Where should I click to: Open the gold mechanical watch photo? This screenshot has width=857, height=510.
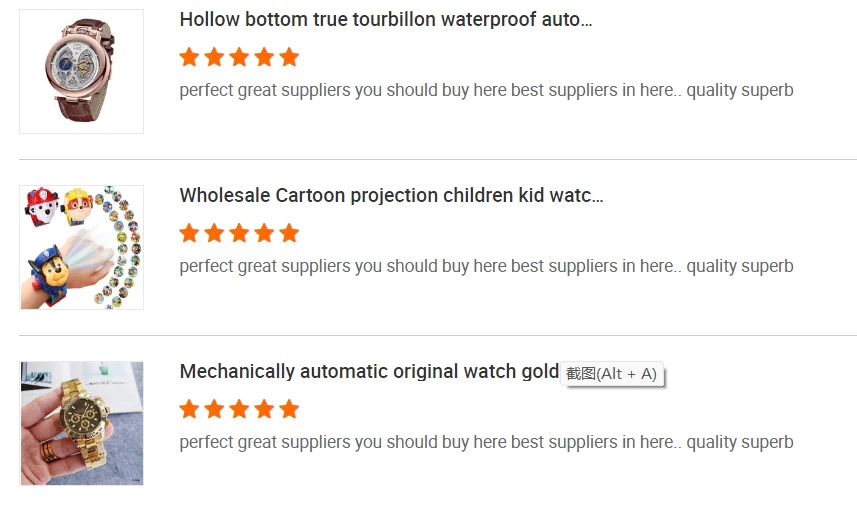coord(82,423)
